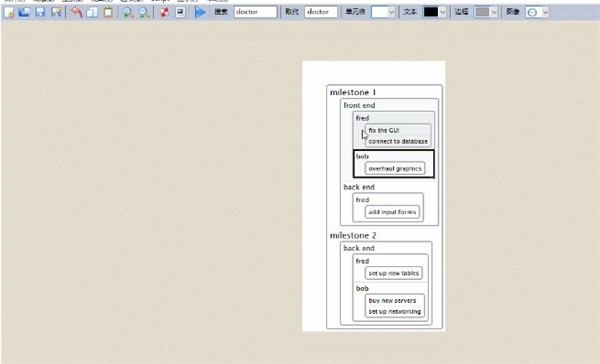The width and height of the screenshot is (600, 364).
Task: Click the blue Run play arrow icon
Action: click(200, 12)
